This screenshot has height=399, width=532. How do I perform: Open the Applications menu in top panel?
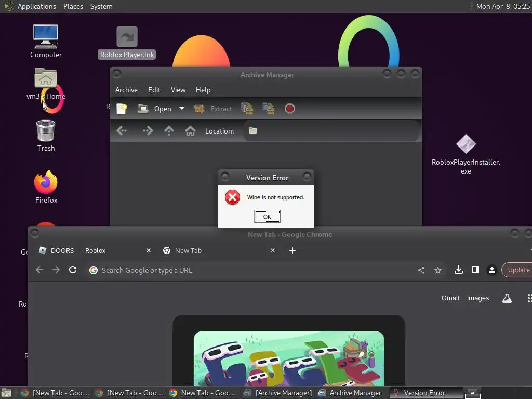37,6
